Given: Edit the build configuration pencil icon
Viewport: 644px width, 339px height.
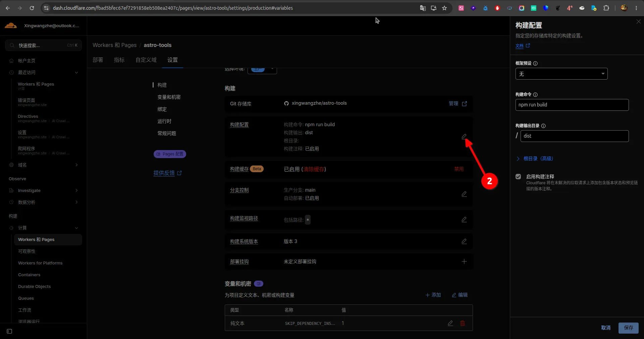Looking at the screenshot, I should pyautogui.click(x=464, y=136).
